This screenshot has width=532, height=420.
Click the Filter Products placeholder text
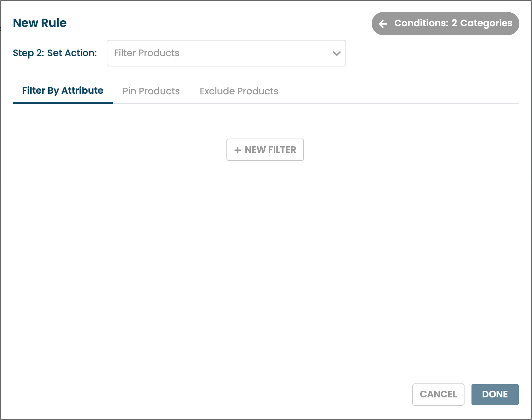click(x=147, y=53)
